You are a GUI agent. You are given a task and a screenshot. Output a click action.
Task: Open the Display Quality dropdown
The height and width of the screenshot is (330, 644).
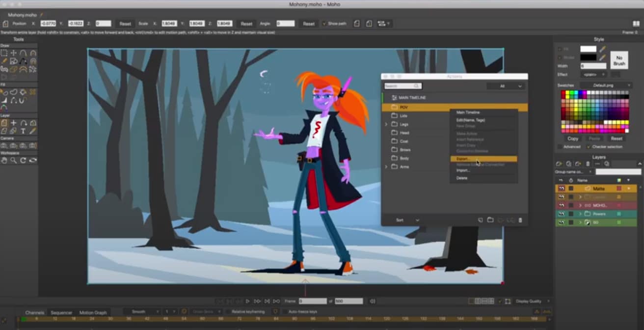point(532,302)
